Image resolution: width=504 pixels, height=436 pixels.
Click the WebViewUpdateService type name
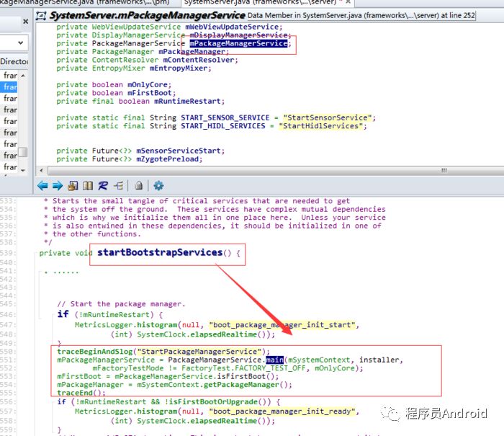tap(136, 27)
